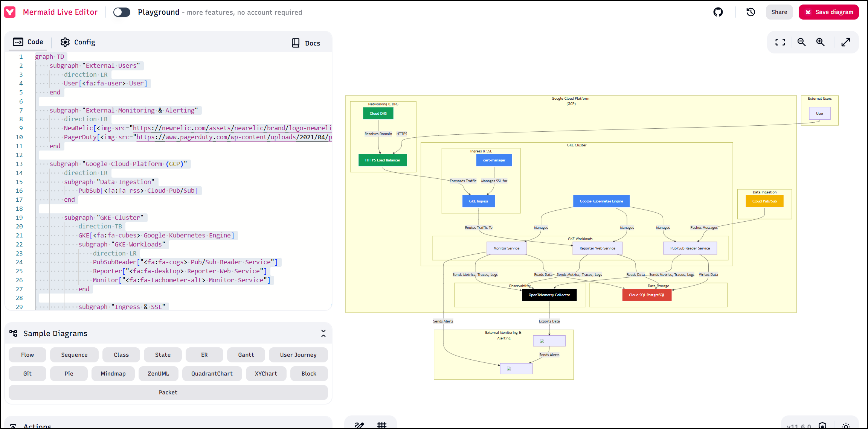Click the Reporter Web Service node

point(597,248)
